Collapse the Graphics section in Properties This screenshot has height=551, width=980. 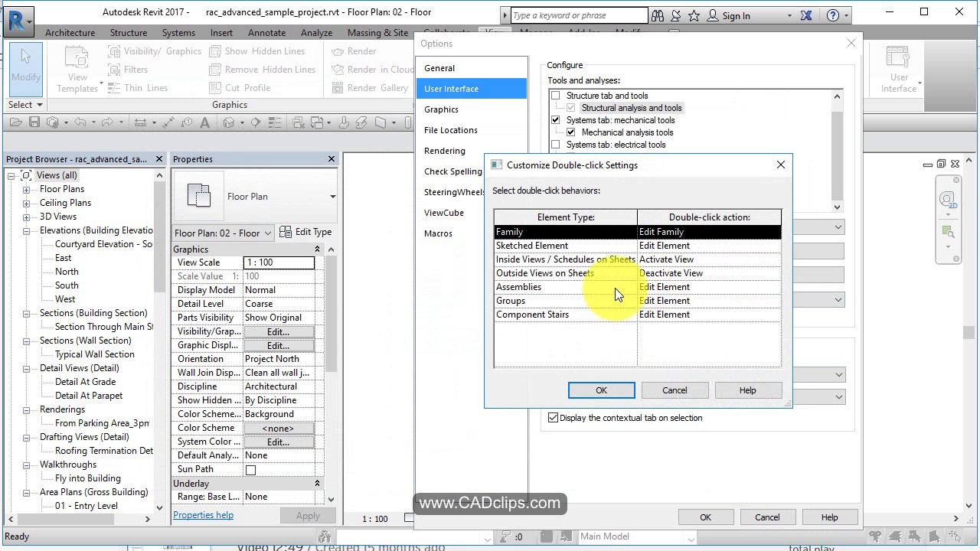[x=317, y=249]
